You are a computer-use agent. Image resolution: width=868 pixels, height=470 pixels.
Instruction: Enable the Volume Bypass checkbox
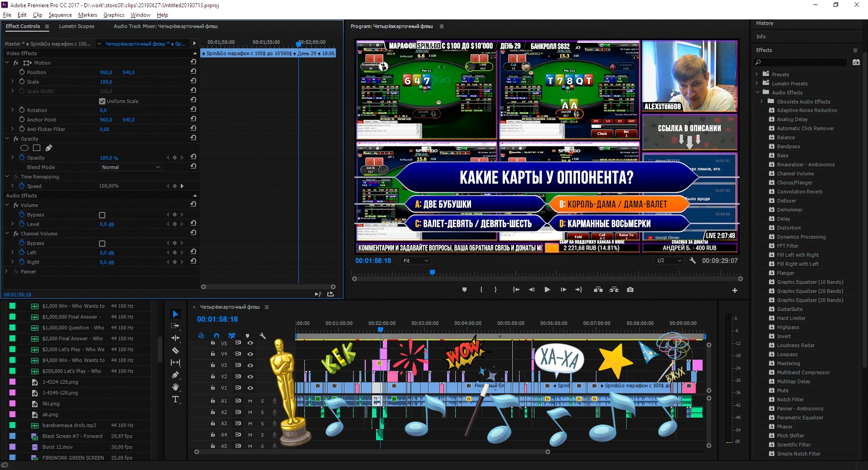click(102, 215)
